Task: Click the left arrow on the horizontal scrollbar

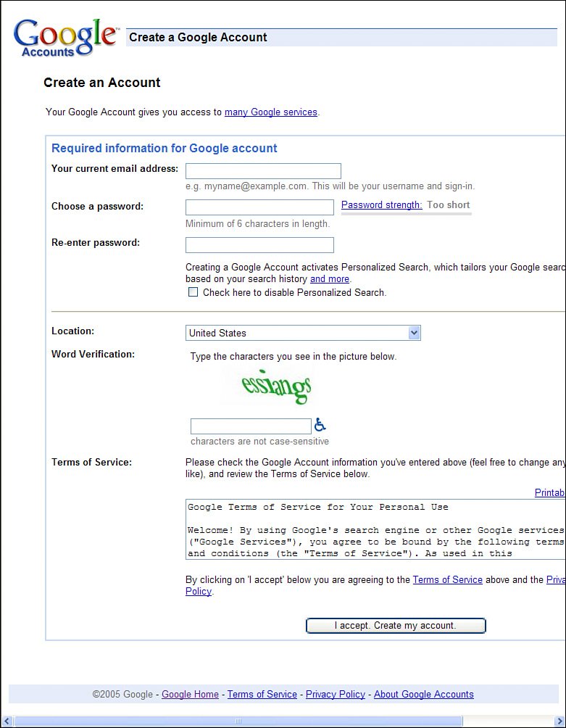Action: click(x=7, y=721)
